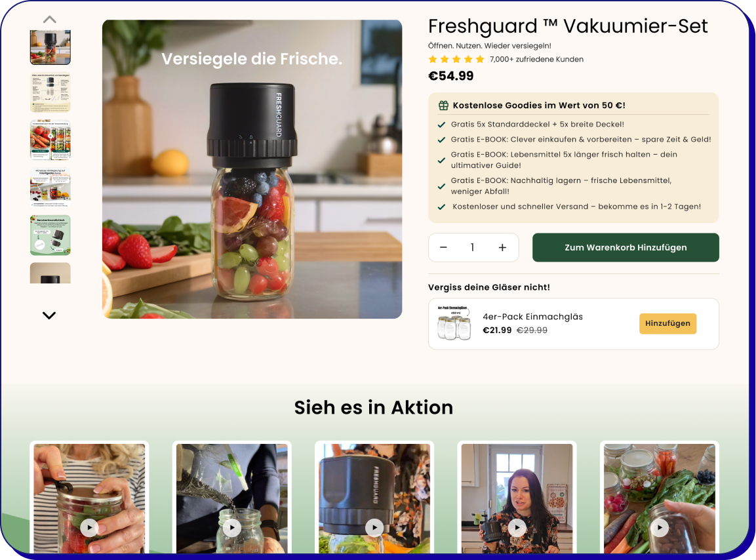Screen dimensions: 756x560
Task: Click the gift icon beside Kostenlose Goodies
Action: pyautogui.click(x=443, y=105)
